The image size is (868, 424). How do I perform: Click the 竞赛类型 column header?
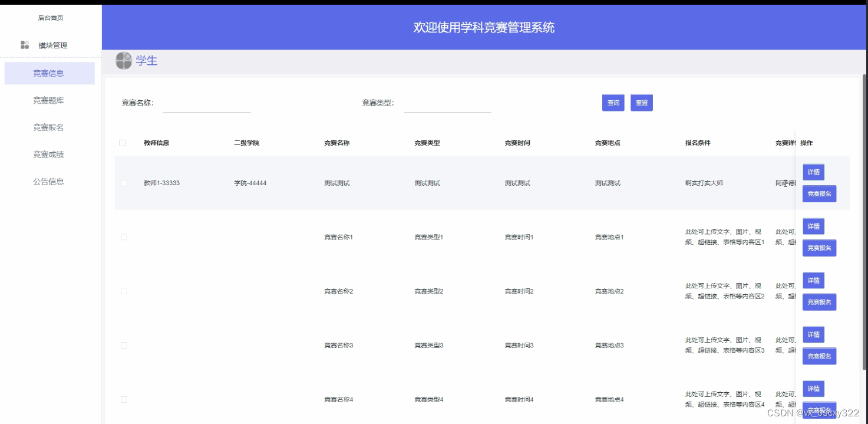click(x=427, y=143)
